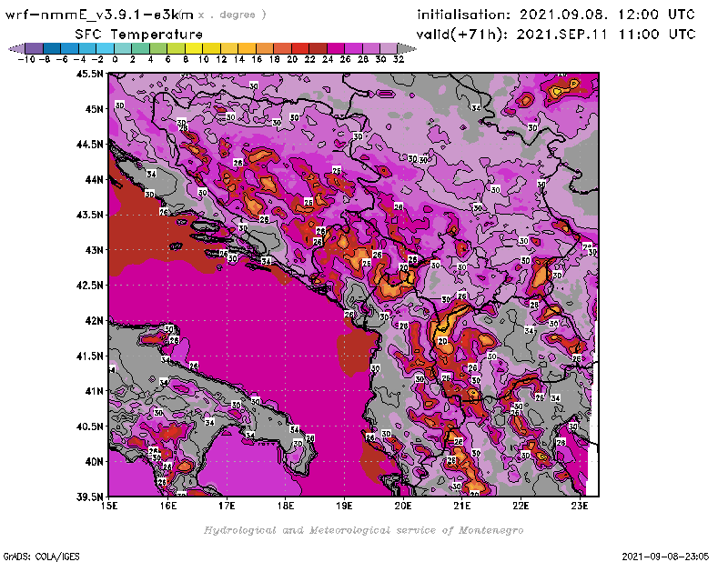728x562 pixels.
Task: Click the 'GrADS: COLA/IGES' credit text
Action: (41, 557)
